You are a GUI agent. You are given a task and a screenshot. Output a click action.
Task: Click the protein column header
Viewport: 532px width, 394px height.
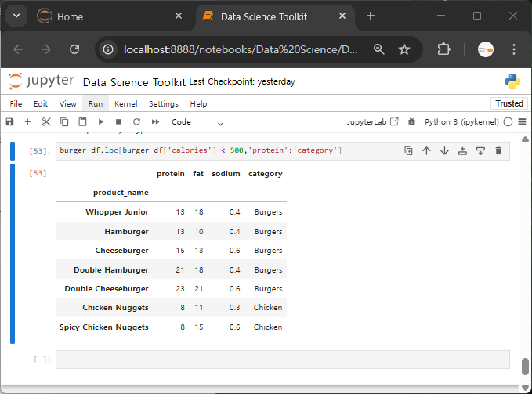point(171,174)
